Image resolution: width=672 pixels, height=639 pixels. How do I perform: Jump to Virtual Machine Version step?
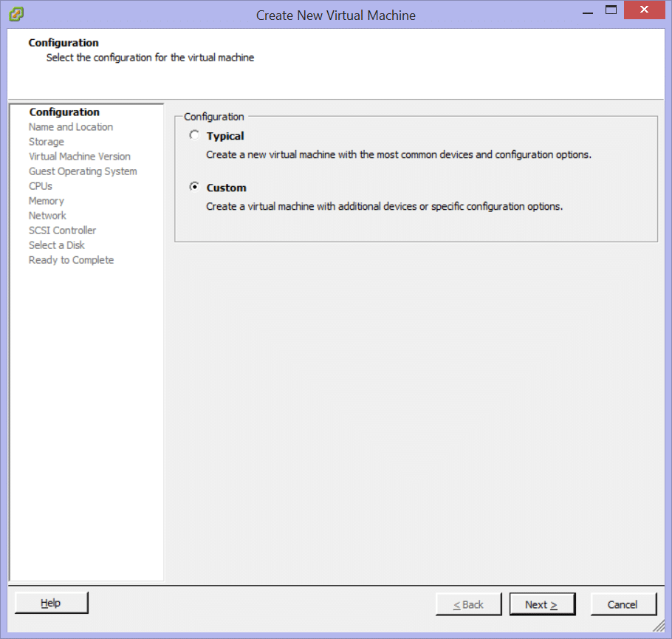pos(80,157)
